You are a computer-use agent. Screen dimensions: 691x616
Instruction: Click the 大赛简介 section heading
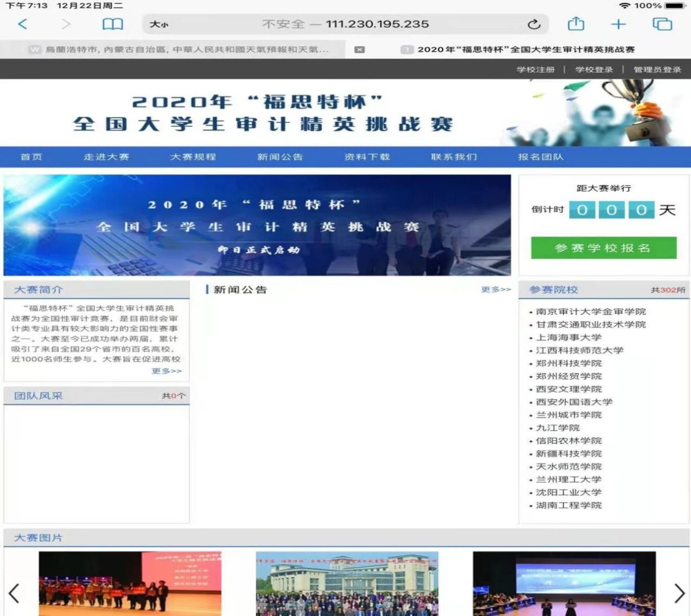click(x=38, y=290)
